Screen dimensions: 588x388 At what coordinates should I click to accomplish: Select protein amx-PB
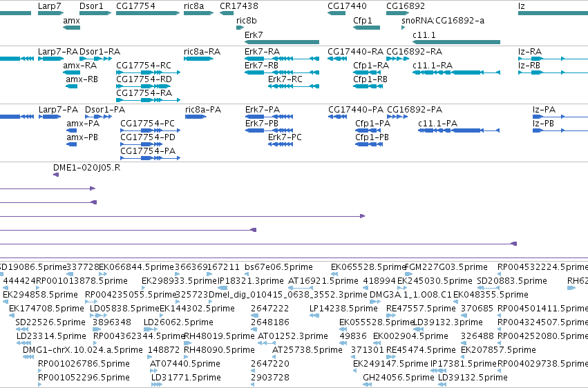[x=71, y=144]
